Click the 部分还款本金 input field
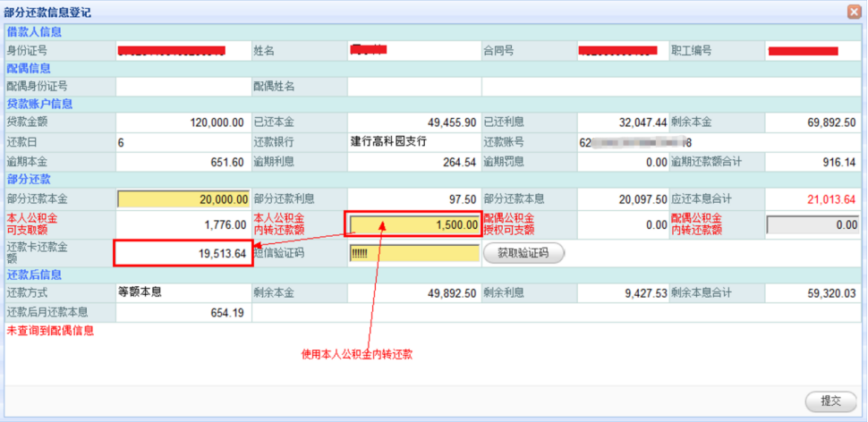The height and width of the screenshot is (422, 868). click(x=183, y=198)
